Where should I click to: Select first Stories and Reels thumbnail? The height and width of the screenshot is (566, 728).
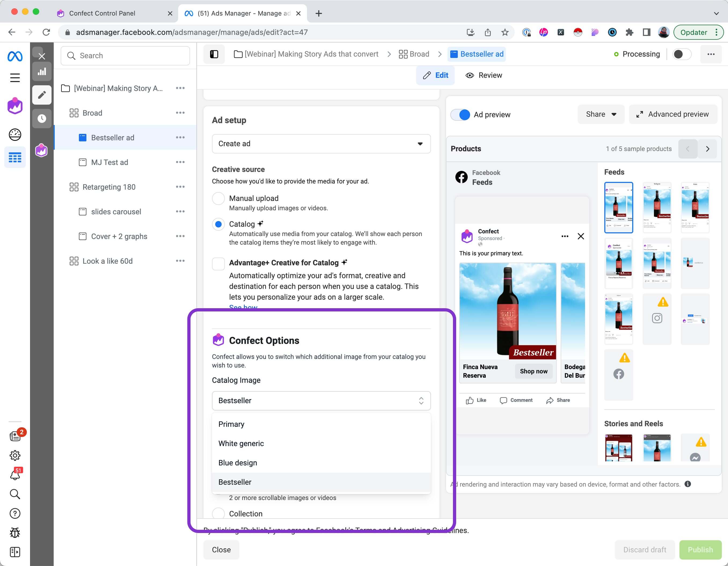click(x=618, y=448)
